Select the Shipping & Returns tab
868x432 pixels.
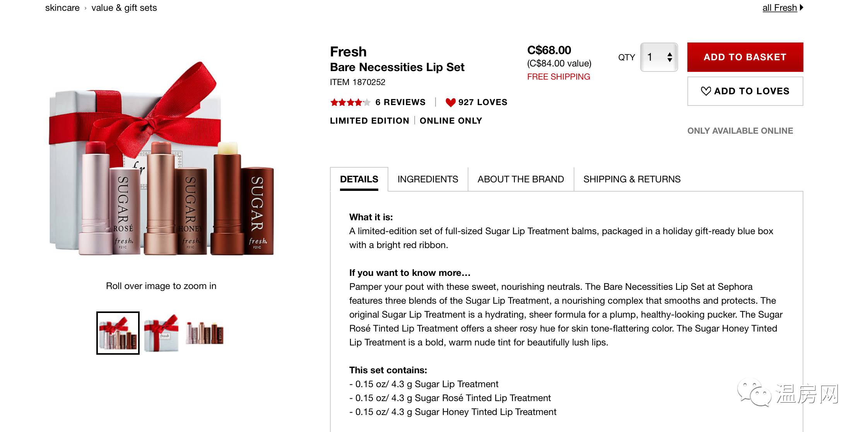coord(632,179)
